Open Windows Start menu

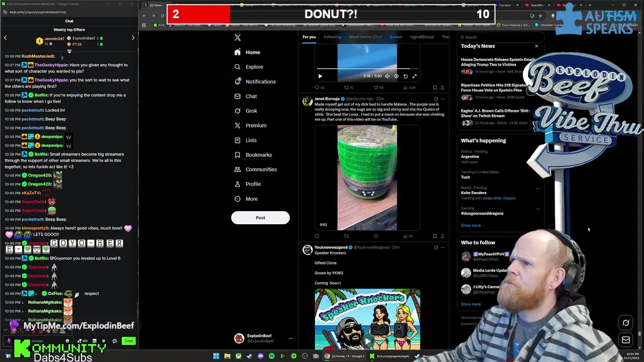click(x=216, y=356)
